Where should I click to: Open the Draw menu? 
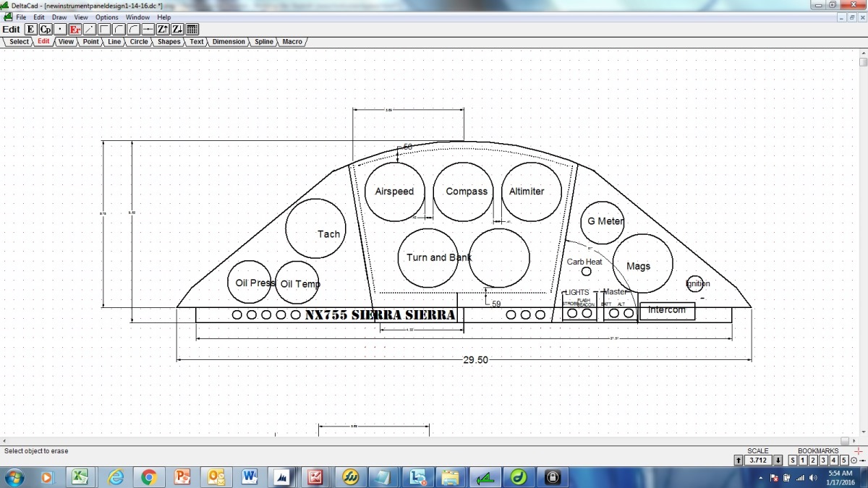(x=59, y=17)
